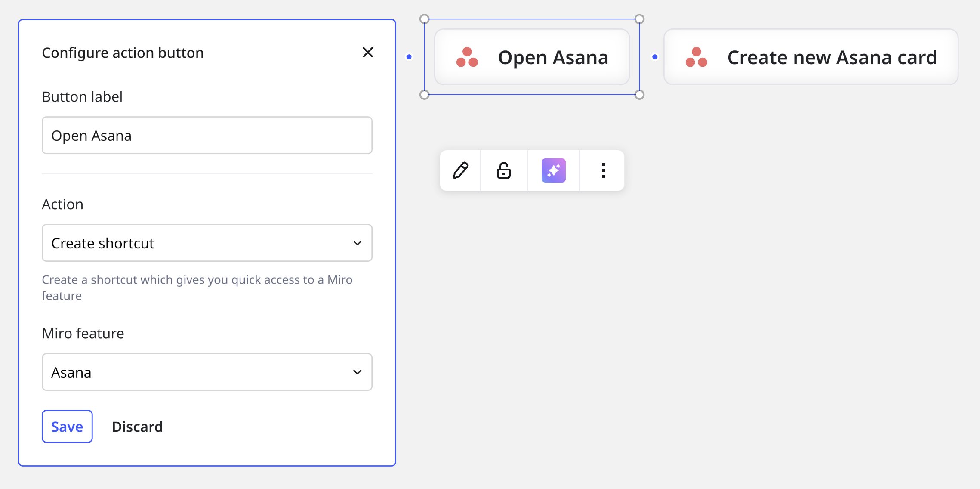Save the action button configuration
Image resolution: width=980 pixels, height=489 pixels.
pyautogui.click(x=67, y=427)
